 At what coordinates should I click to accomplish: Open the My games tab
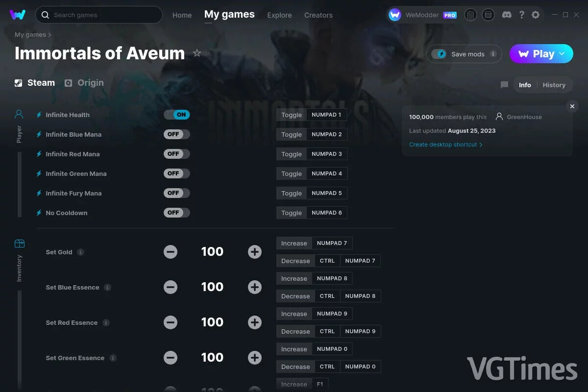(229, 14)
